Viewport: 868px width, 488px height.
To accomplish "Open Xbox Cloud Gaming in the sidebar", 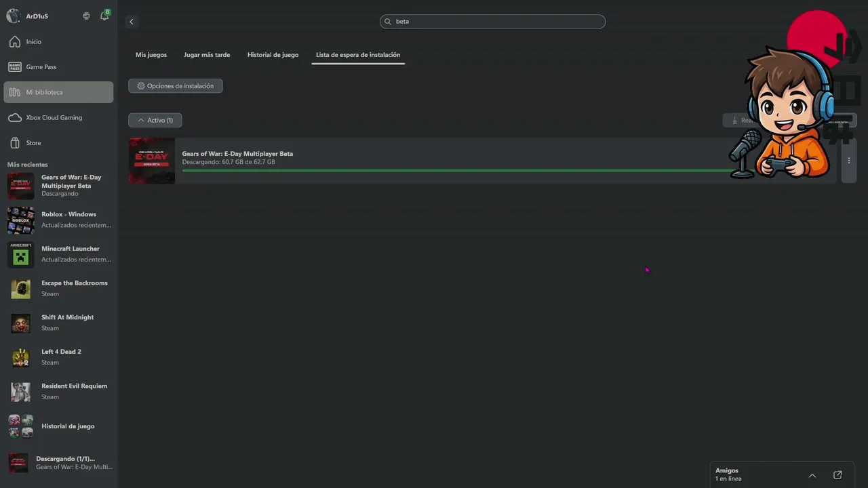I will coord(58,118).
